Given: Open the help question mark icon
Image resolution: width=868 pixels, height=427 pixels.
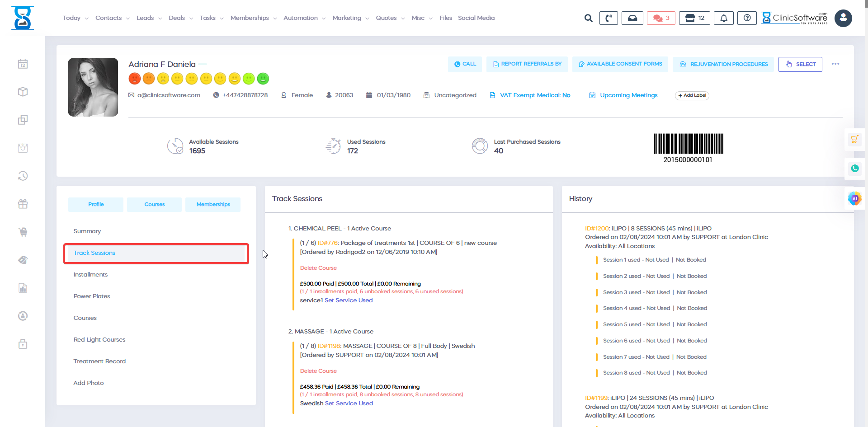Looking at the screenshot, I should 747,18.
